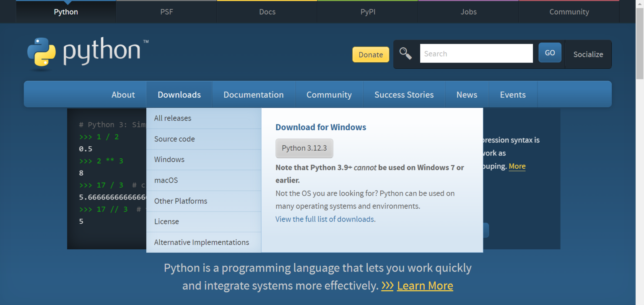Choose Source code in Downloads submenu
Image resolution: width=644 pixels, height=305 pixels.
pyautogui.click(x=174, y=139)
